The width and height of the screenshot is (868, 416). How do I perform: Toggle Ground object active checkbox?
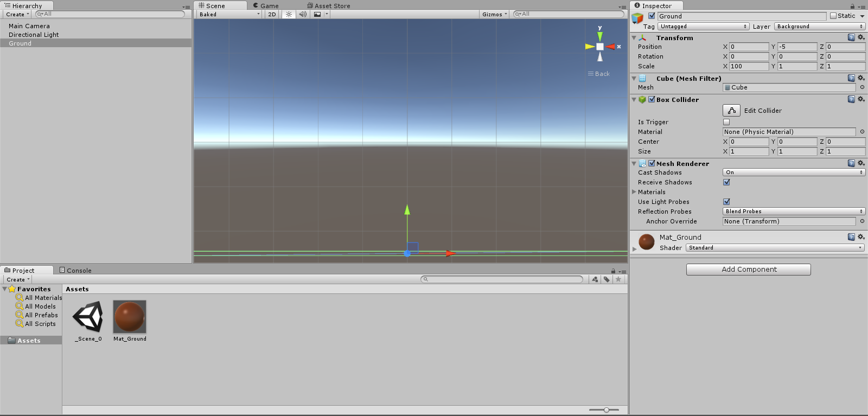652,16
